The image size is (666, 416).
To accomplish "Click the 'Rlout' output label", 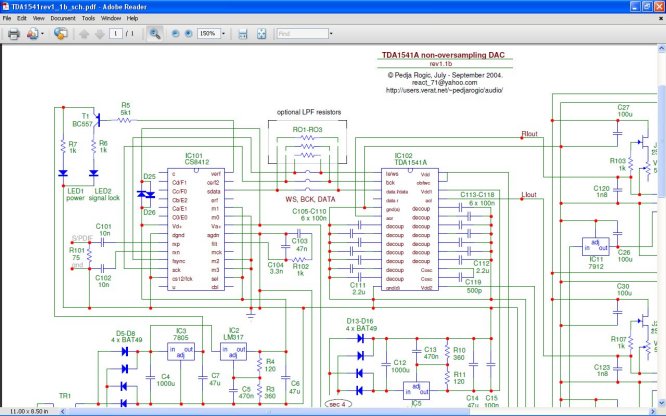I will point(530,134).
